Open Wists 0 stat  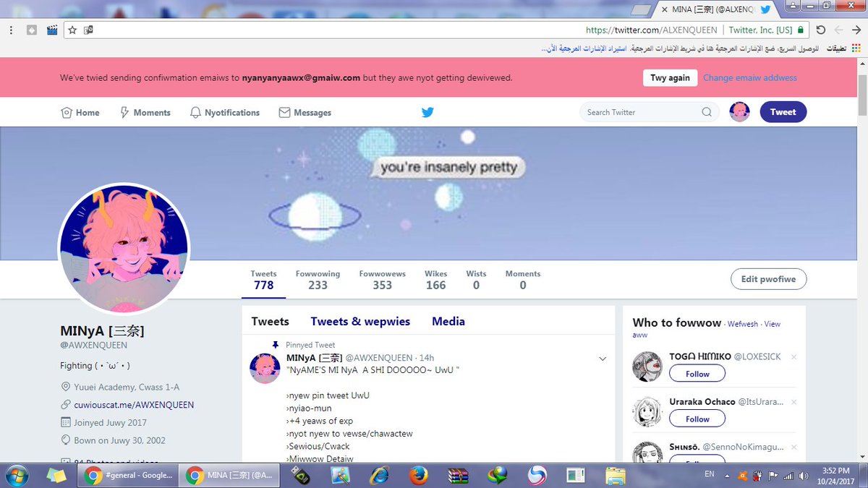coord(476,280)
